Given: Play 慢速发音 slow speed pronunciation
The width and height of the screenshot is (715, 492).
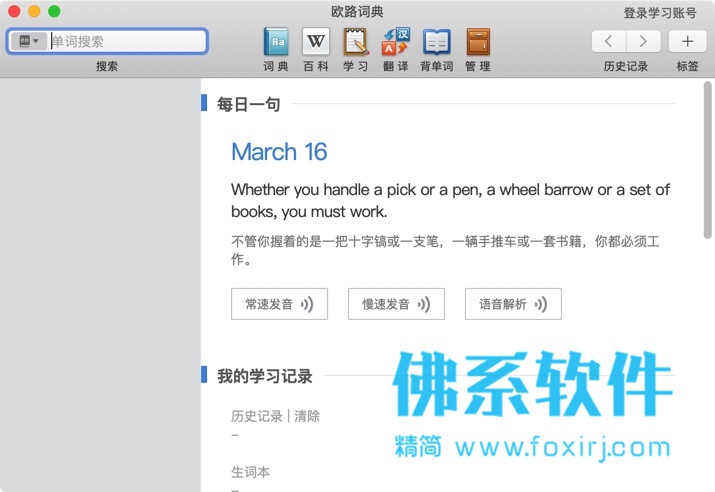Looking at the screenshot, I should tap(396, 304).
